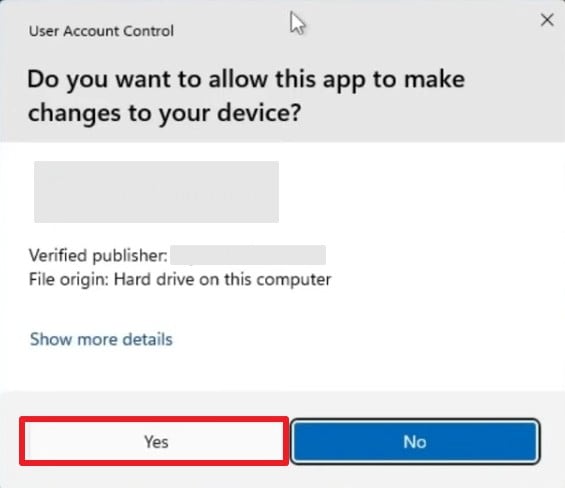Choose No to deny device changes

[415, 441]
